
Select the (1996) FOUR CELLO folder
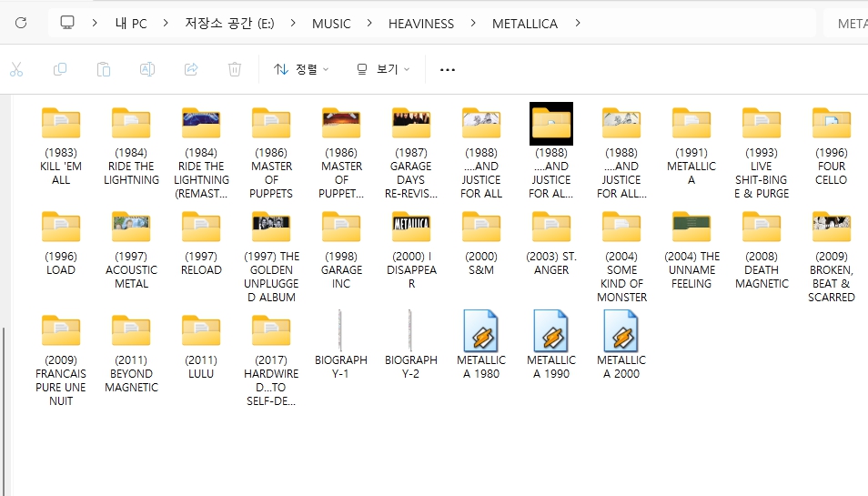click(x=832, y=147)
